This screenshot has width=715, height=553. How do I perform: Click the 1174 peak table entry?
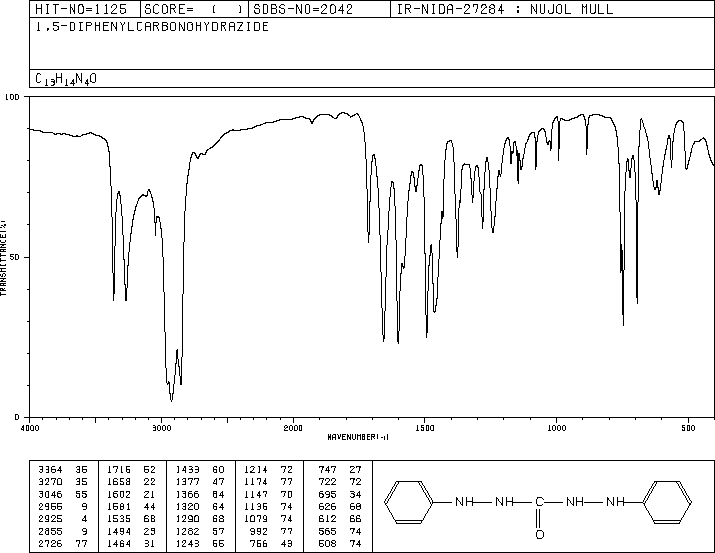coord(268,482)
